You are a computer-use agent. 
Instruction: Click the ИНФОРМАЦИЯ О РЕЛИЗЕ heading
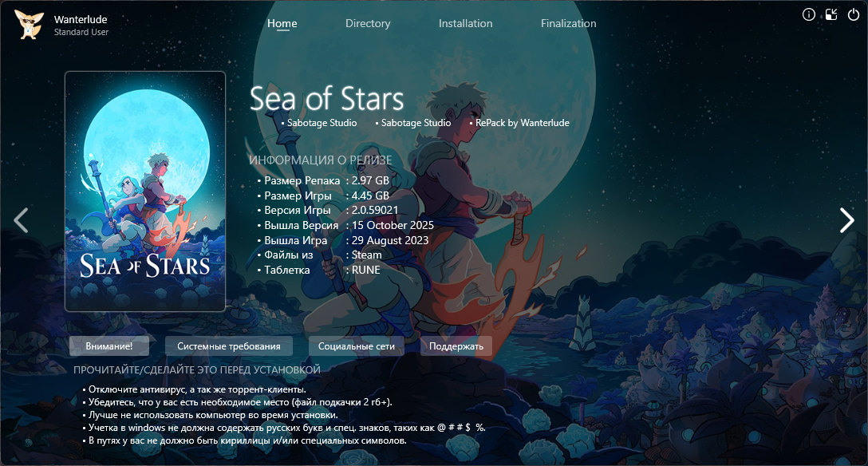pos(321,160)
